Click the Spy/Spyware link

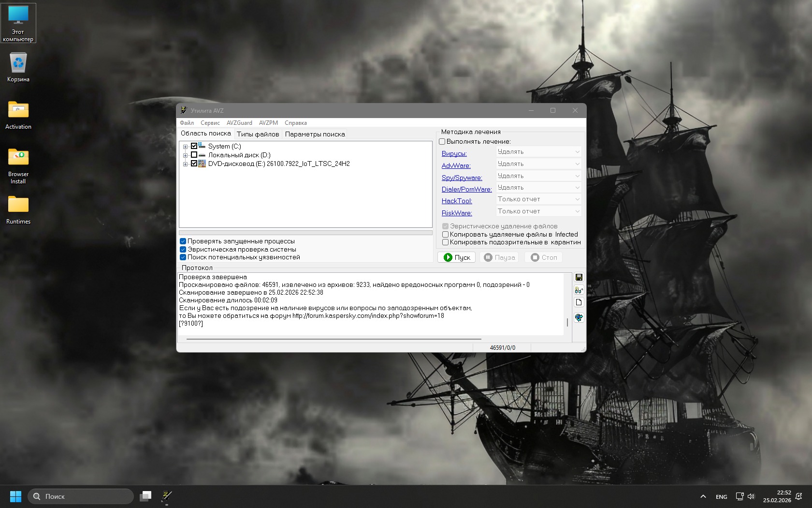tap(462, 178)
